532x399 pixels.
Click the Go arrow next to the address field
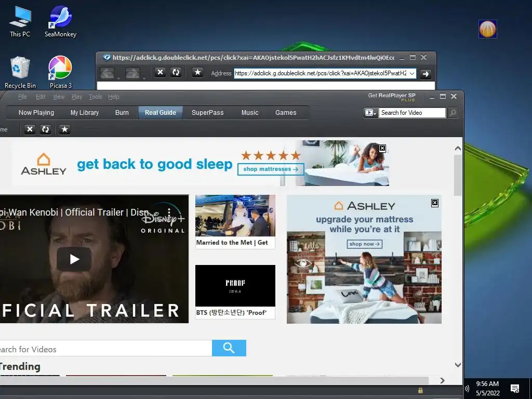pos(425,74)
